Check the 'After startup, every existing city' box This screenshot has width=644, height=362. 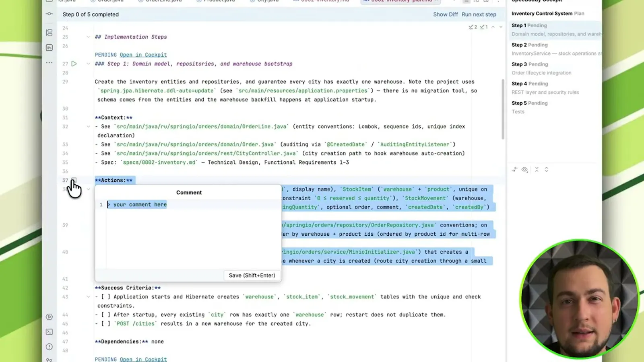(105, 315)
